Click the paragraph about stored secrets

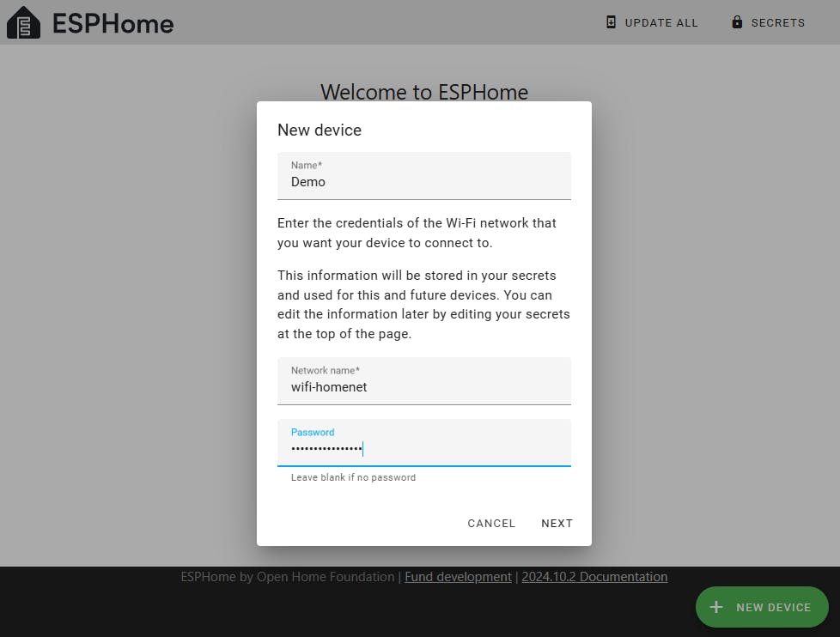pyautogui.click(x=423, y=305)
